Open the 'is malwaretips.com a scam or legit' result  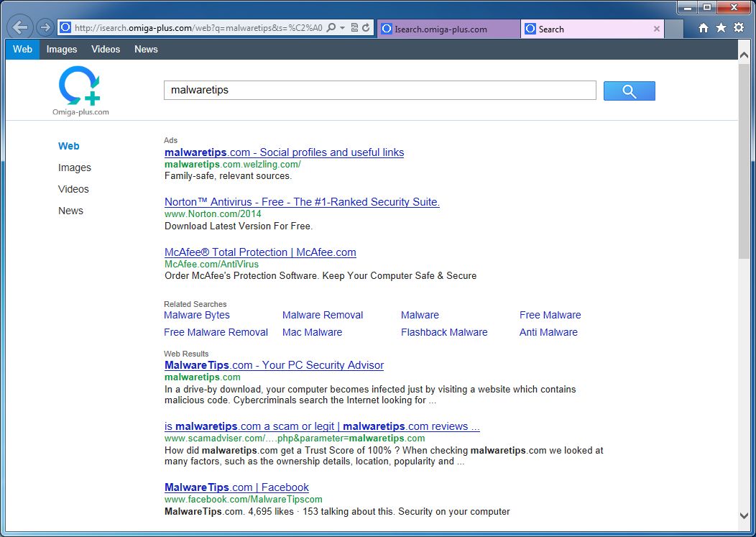322,426
